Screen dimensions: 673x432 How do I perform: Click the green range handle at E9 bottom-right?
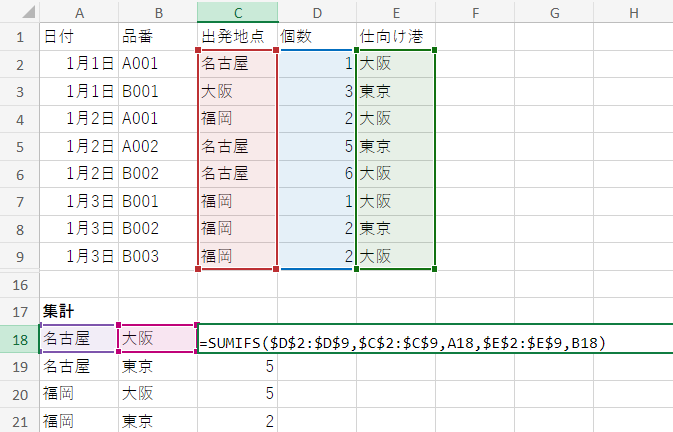pyautogui.click(x=434, y=269)
